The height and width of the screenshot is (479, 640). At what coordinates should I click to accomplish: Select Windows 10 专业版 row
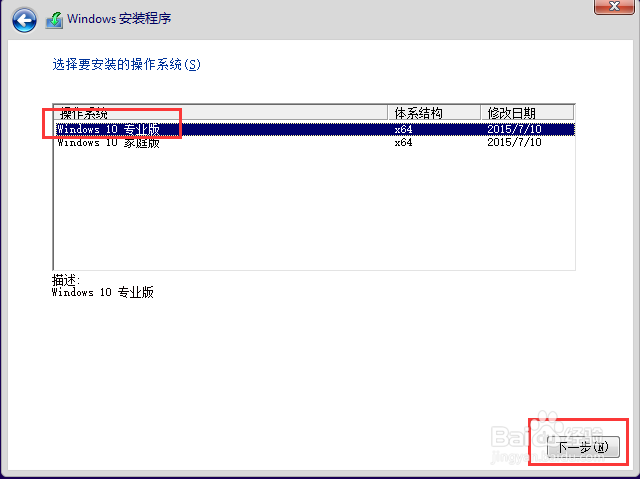[x=314, y=129]
